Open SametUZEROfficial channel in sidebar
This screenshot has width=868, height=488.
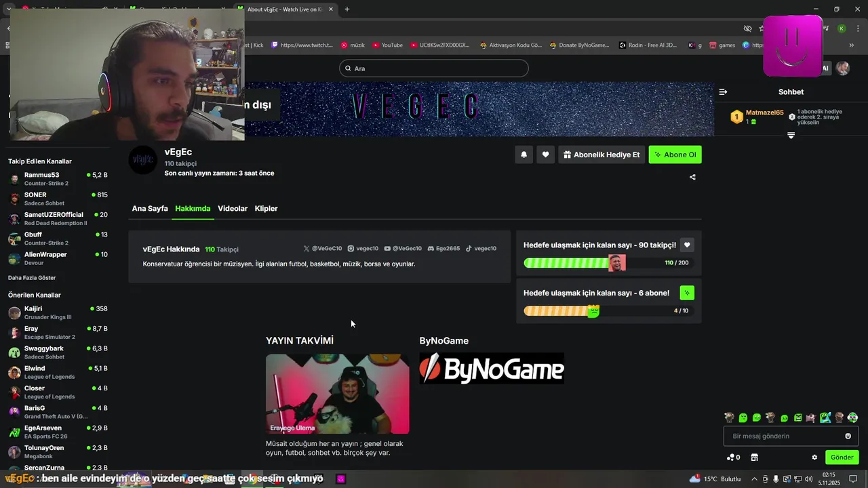pos(58,218)
